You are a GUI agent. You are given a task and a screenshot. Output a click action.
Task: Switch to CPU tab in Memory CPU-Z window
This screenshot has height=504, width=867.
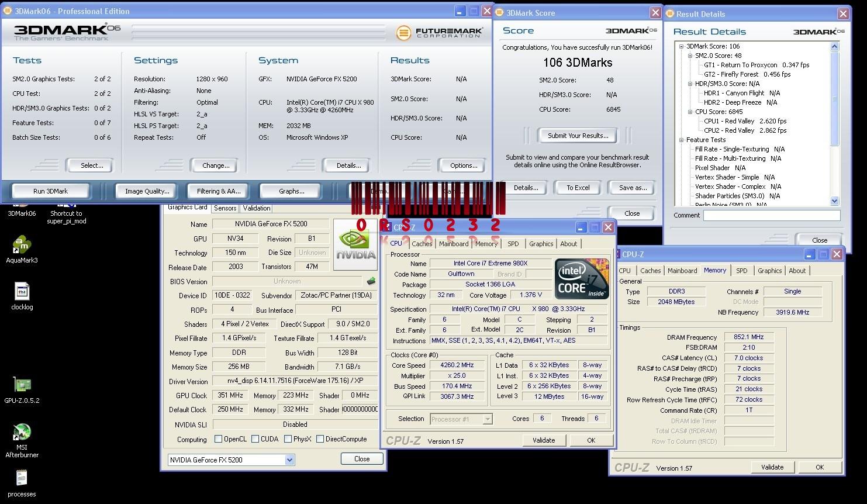click(x=625, y=271)
